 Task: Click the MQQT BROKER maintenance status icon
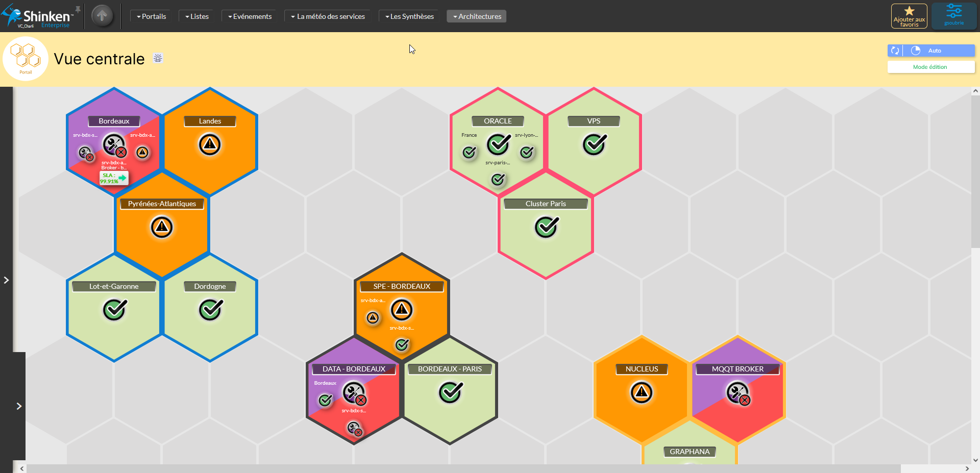click(x=738, y=393)
